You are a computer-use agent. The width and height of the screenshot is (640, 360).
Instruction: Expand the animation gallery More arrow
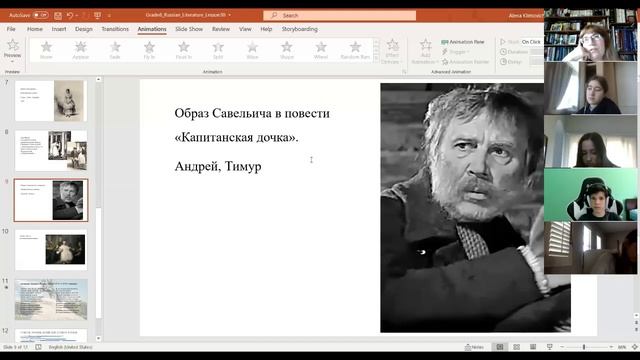376,59
